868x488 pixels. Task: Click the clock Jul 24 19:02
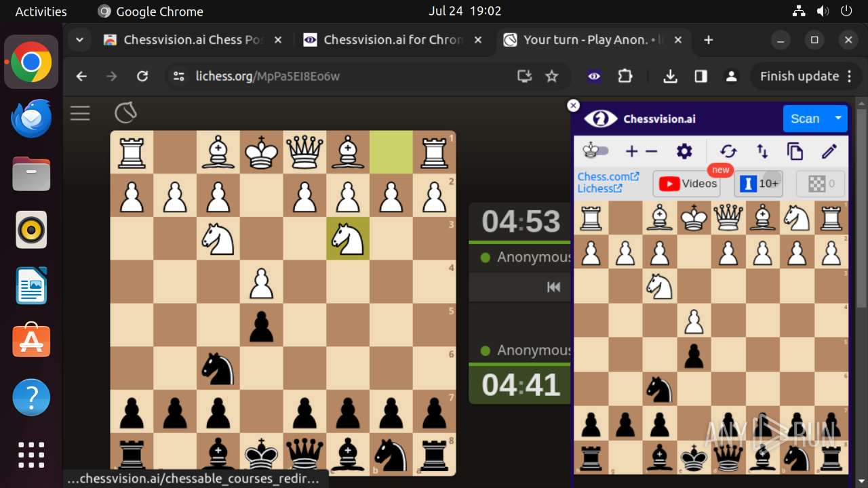coord(465,12)
